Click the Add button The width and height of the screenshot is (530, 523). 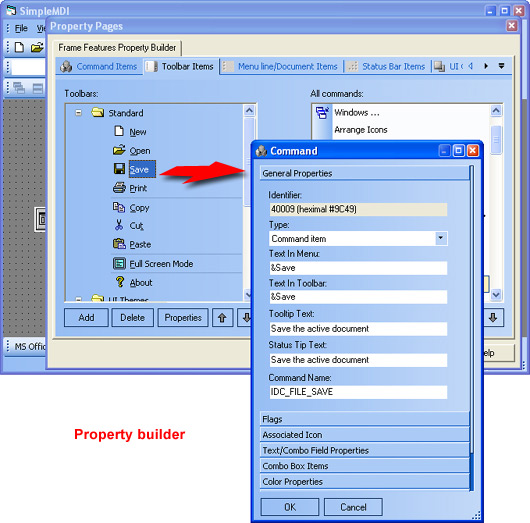pyautogui.click(x=86, y=317)
